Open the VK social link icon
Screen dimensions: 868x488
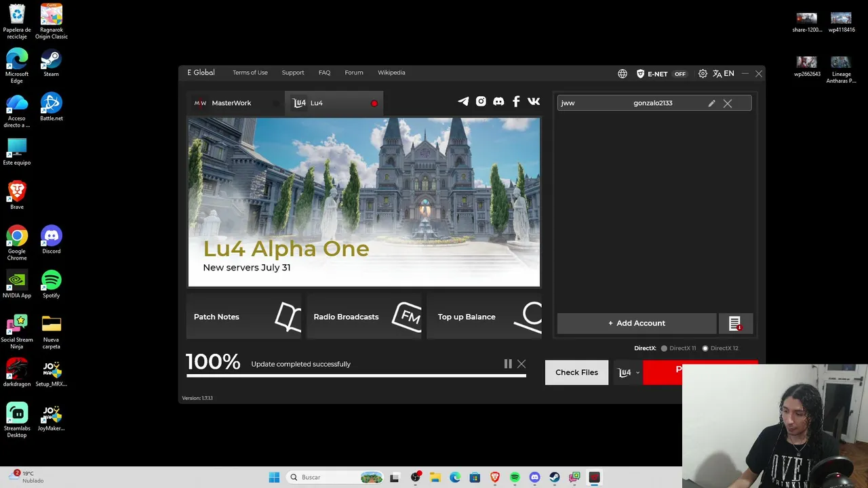[534, 102]
